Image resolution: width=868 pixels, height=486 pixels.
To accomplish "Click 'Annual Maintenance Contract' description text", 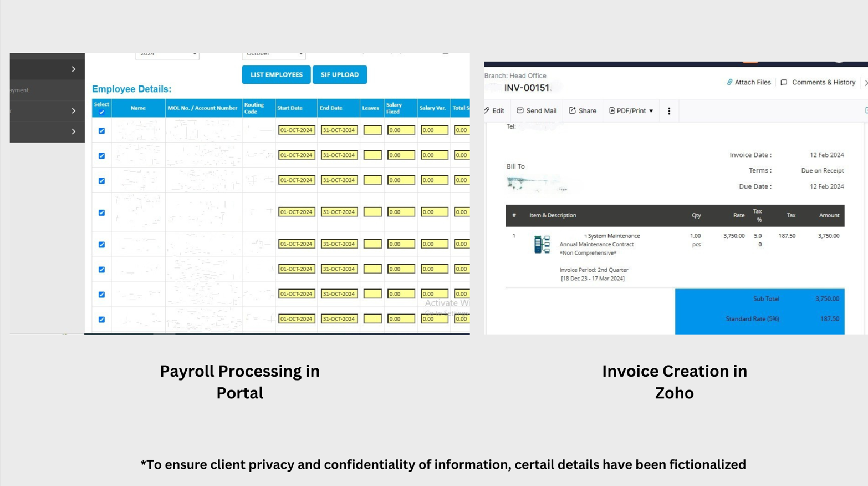I will (x=596, y=244).
